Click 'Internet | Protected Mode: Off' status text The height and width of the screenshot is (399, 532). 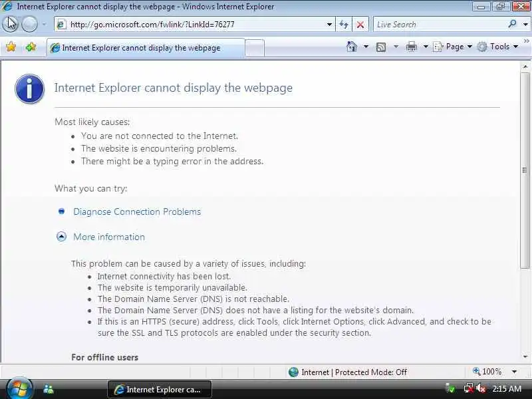354,372
